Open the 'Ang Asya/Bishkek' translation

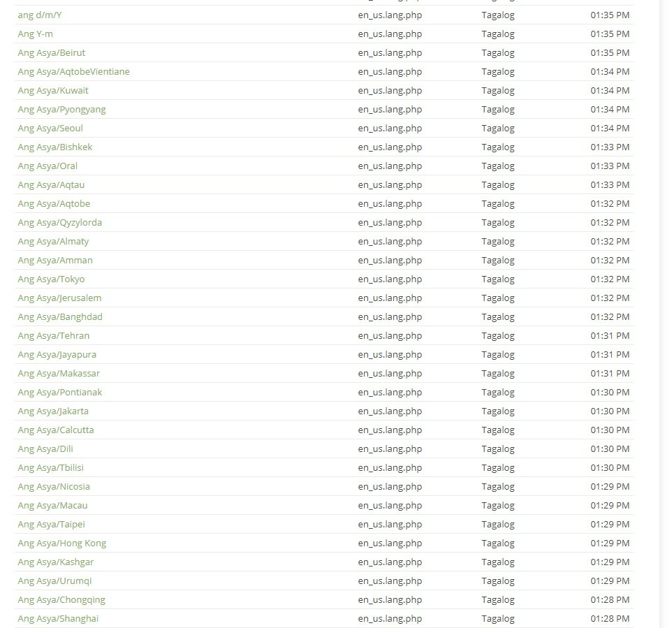click(x=55, y=147)
